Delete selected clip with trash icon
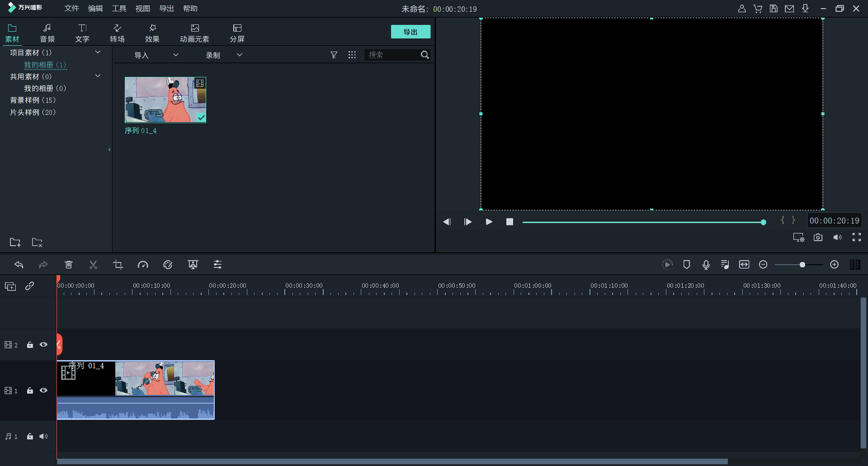The height and width of the screenshot is (466, 868). point(69,265)
